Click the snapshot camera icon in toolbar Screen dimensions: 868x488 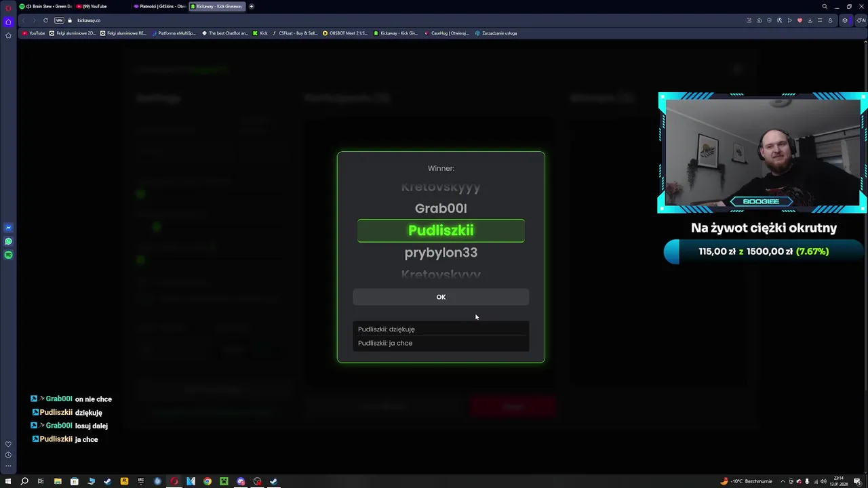(759, 20)
